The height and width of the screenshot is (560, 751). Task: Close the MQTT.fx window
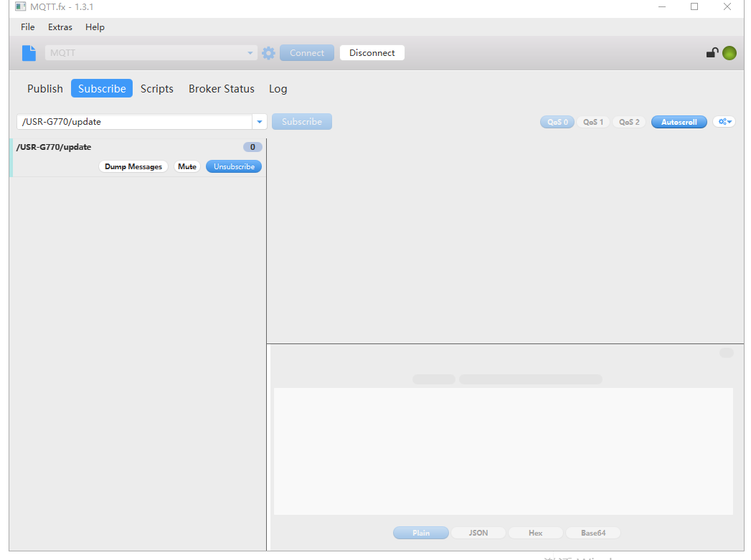point(727,6)
